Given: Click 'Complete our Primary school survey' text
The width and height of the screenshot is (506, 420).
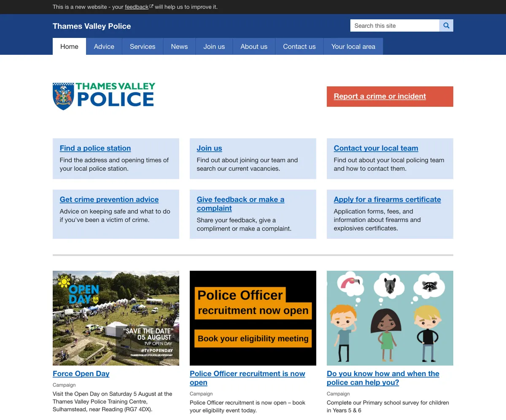Looking at the screenshot, I should click(388, 407).
